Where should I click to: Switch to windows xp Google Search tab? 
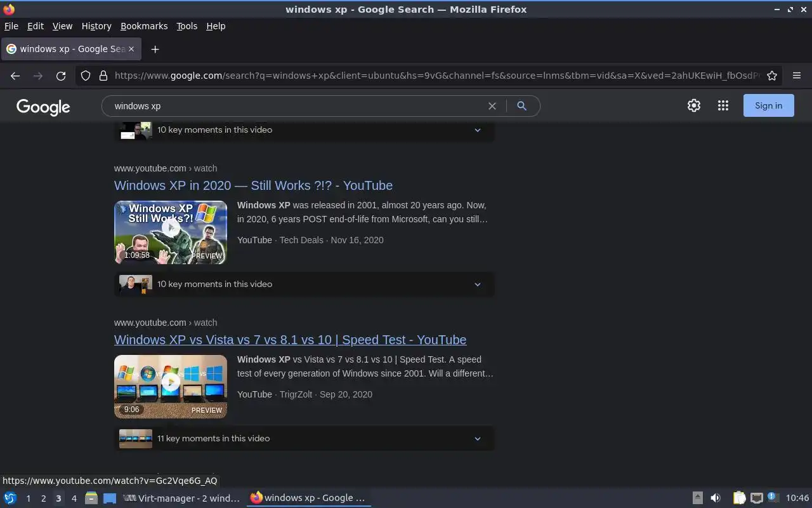(x=70, y=49)
